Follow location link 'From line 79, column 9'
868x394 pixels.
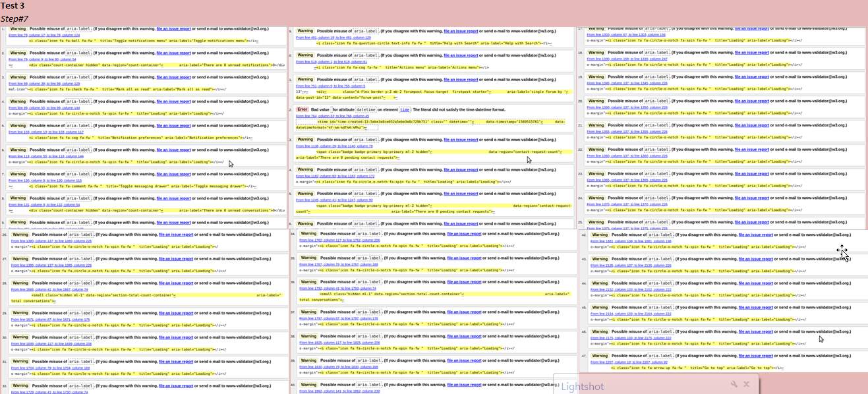(x=42, y=59)
